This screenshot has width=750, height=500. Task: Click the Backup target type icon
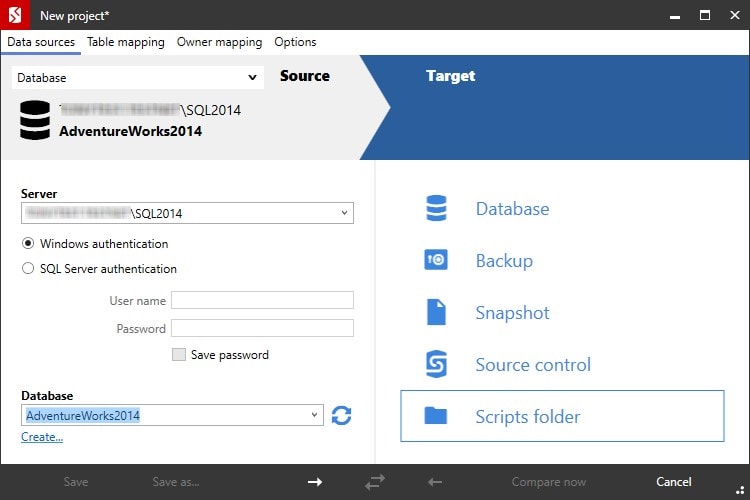tap(436, 260)
